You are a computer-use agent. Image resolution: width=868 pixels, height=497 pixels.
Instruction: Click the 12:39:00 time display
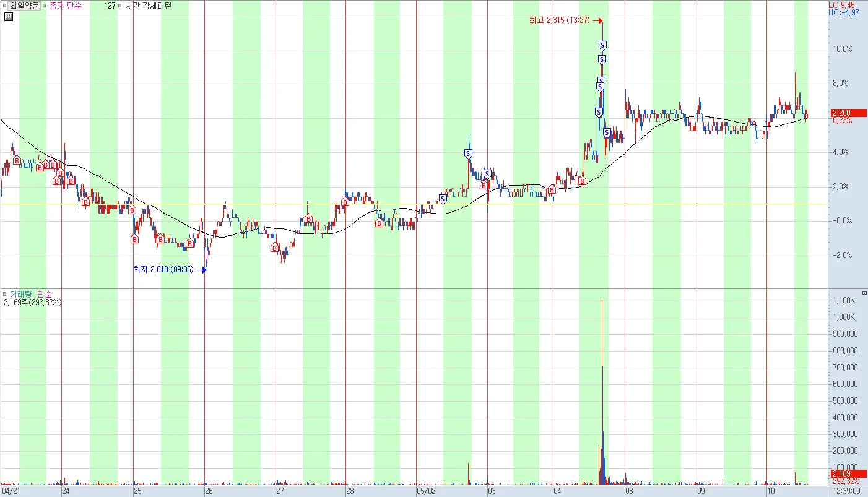(845, 491)
